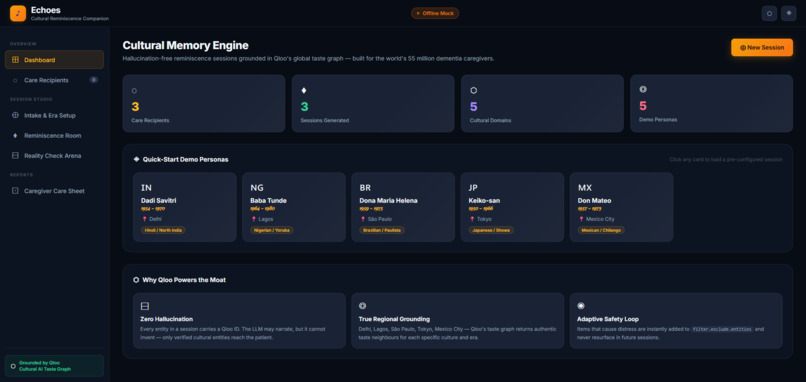Load the Baba Tunde demo persona
Image resolution: width=806 pixels, height=382 pixels.
294,207
